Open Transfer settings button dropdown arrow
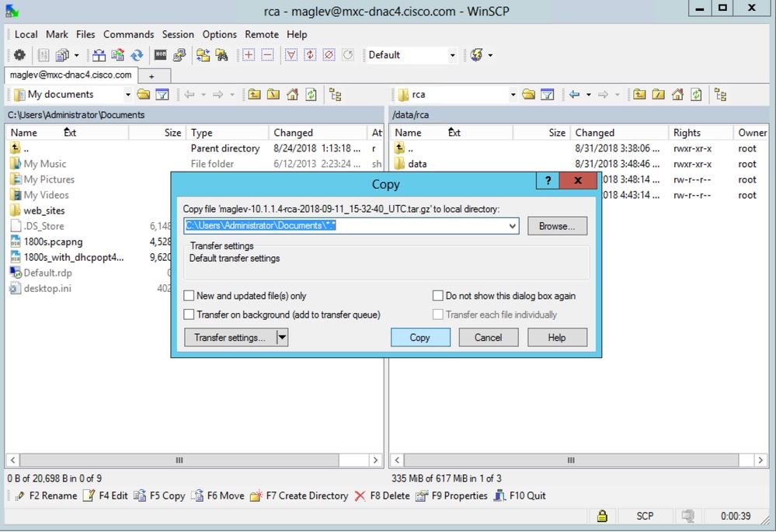 [282, 338]
